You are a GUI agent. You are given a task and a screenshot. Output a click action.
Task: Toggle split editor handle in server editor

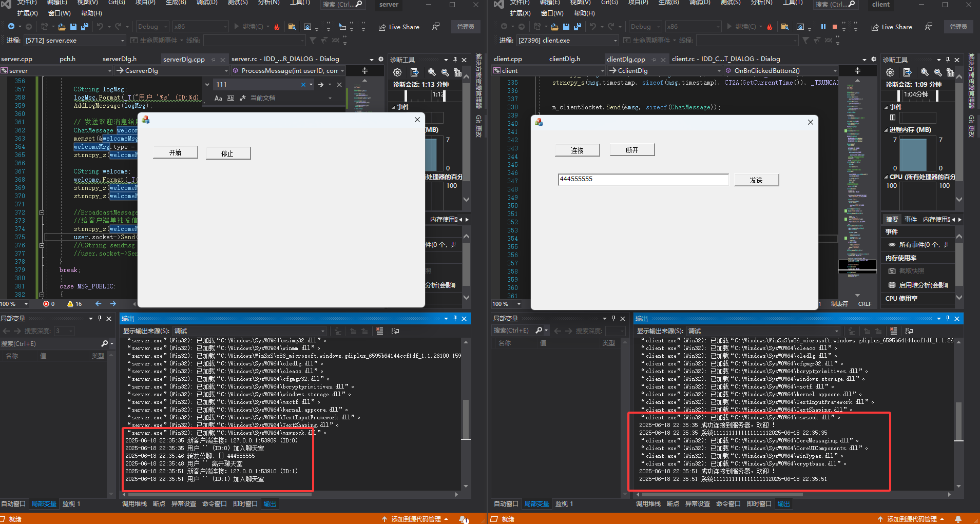pyautogui.click(x=364, y=71)
